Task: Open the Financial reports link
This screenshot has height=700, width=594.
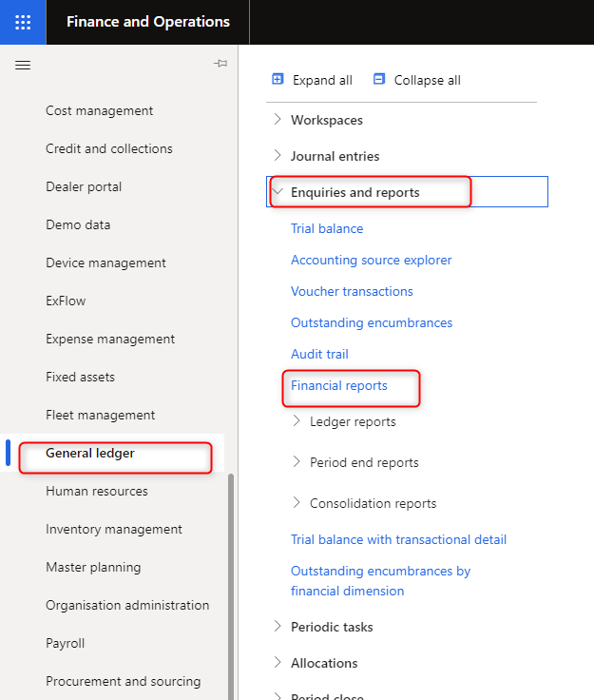Action: 339,386
